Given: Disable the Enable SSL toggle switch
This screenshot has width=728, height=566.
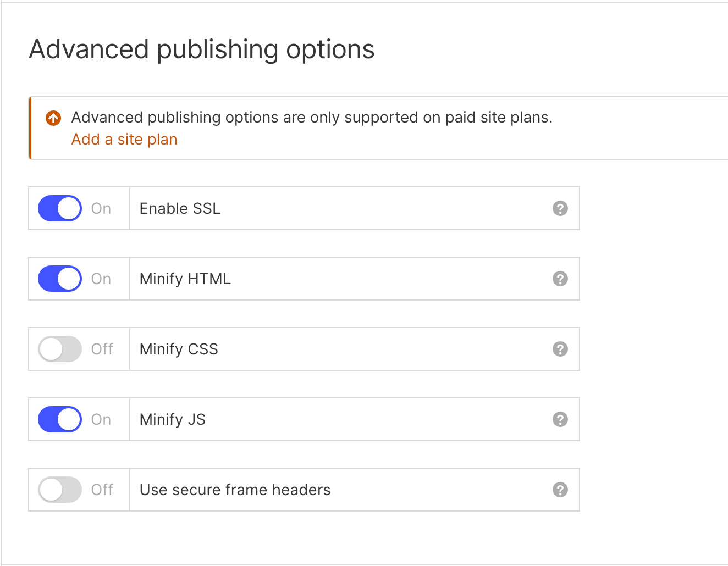Looking at the screenshot, I should [60, 208].
